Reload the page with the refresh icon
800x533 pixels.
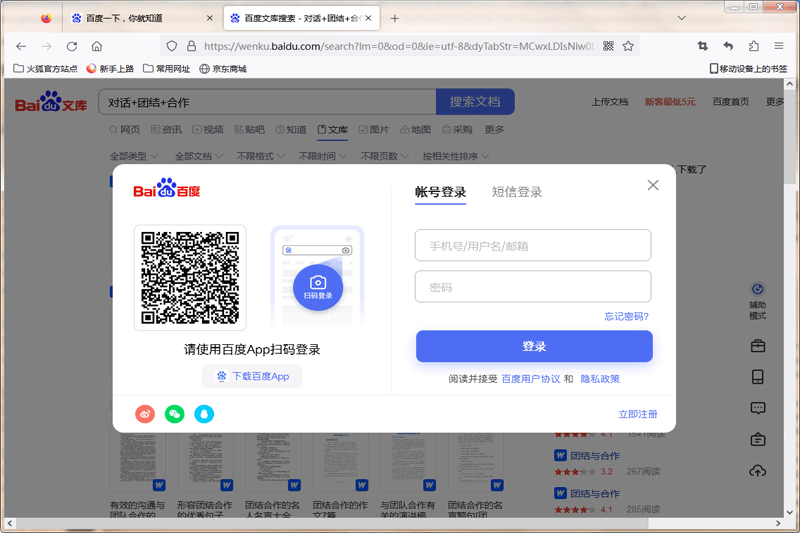[x=72, y=46]
